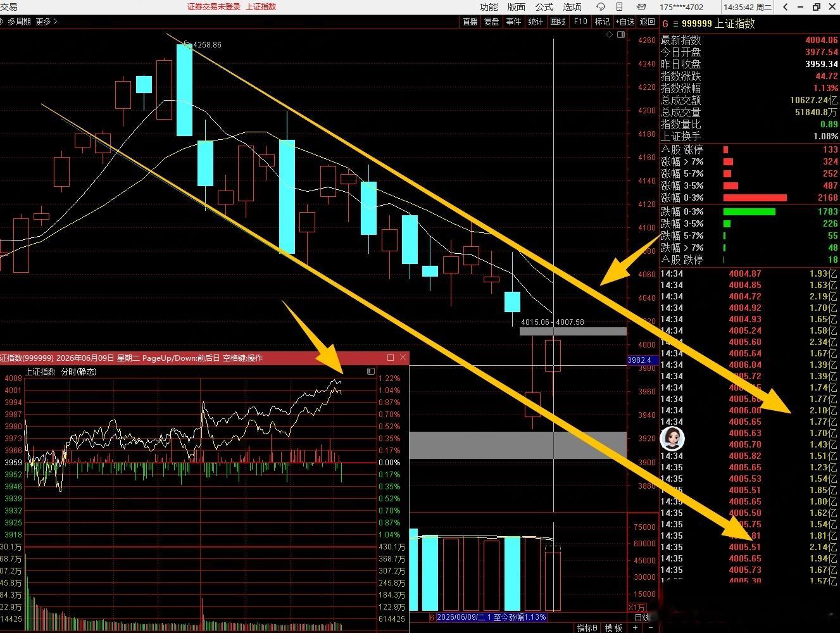
Task: Click the customer service headset icon
Action: coord(601,7)
